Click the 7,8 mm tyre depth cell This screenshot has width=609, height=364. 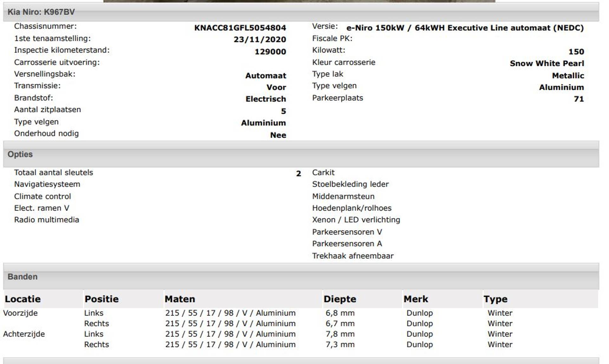click(340, 334)
